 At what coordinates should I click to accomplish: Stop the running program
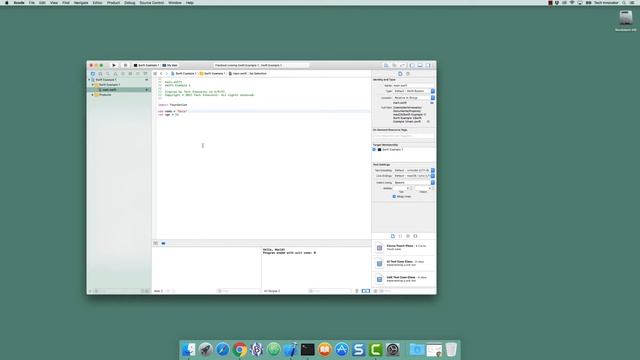pos(125,65)
